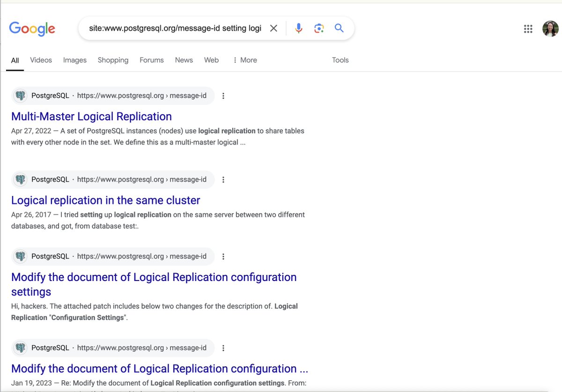Open options menu for same cluster result
Image resolution: width=562 pixels, height=392 pixels.
pos(223,180)
